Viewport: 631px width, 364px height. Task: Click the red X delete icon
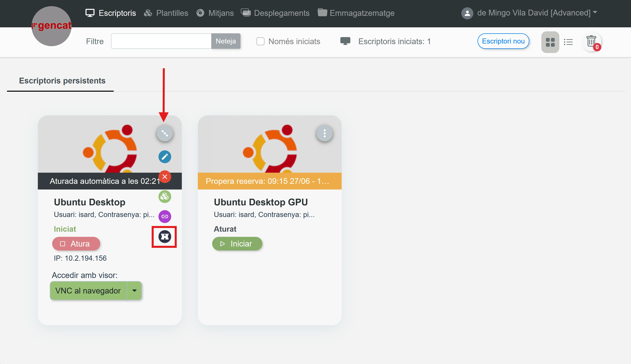coord(165,177)
